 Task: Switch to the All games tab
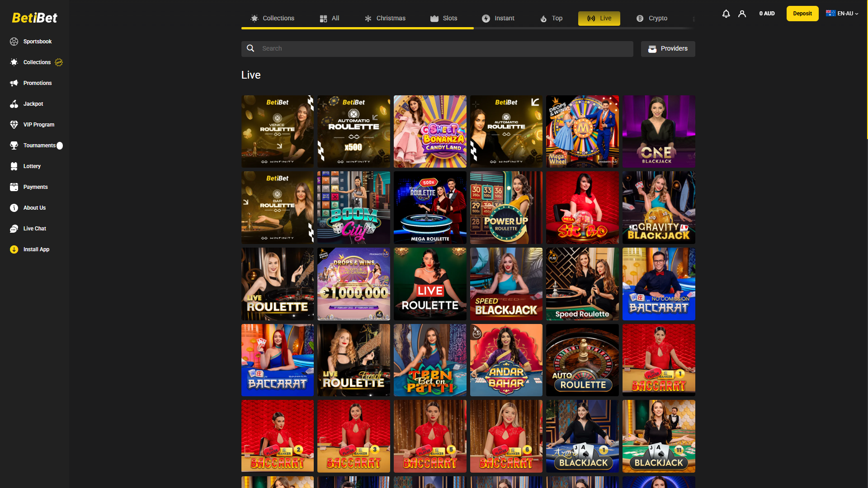(x=330, y=19)
